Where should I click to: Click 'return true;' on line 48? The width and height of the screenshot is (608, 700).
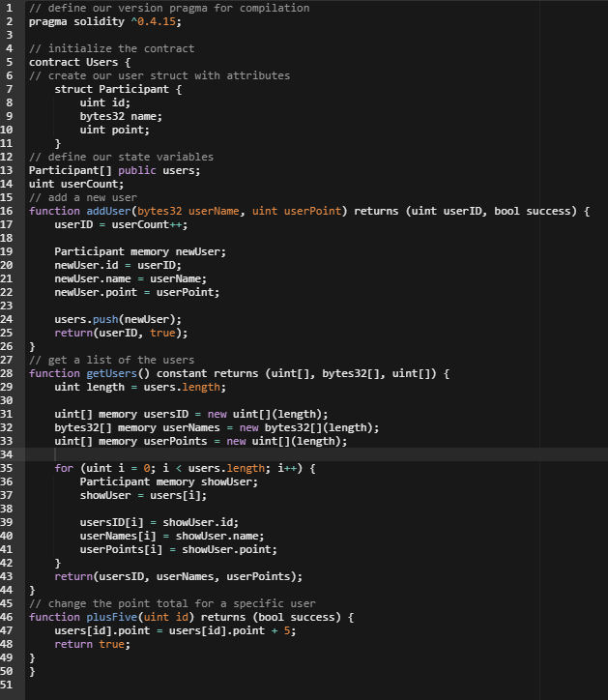(93, 644)
